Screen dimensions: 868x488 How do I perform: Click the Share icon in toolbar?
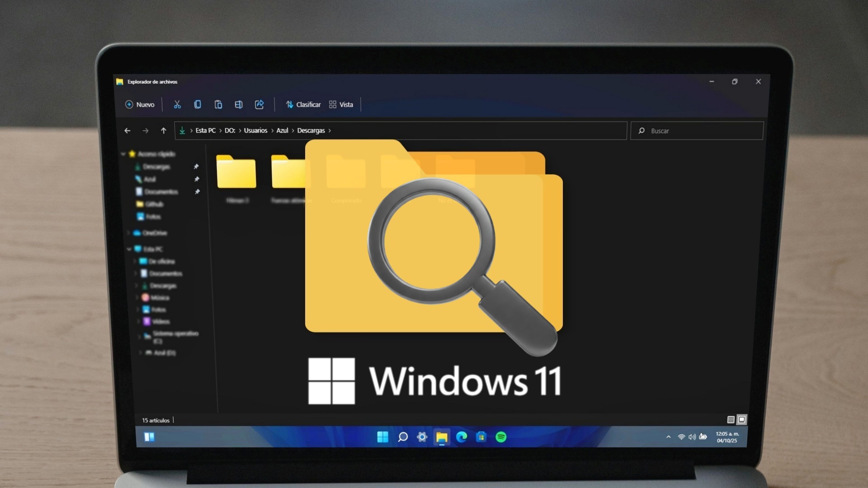click(x=259, y=104)
